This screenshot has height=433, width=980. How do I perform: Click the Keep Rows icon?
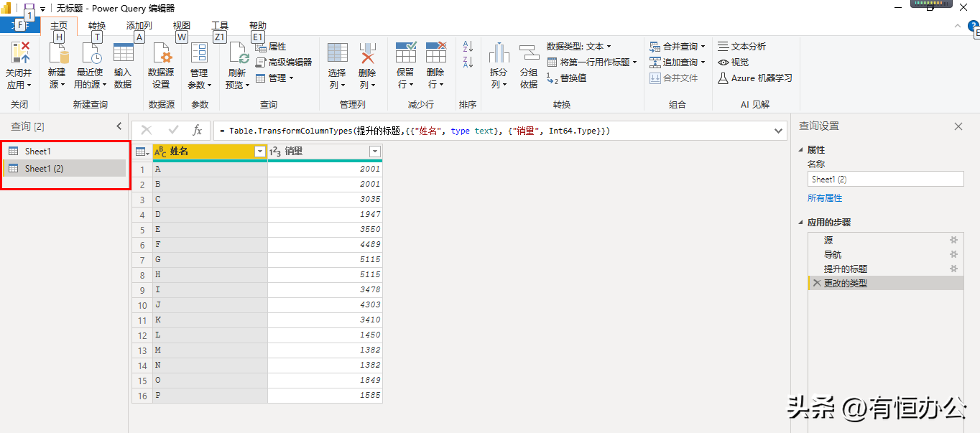click(405, 54)
